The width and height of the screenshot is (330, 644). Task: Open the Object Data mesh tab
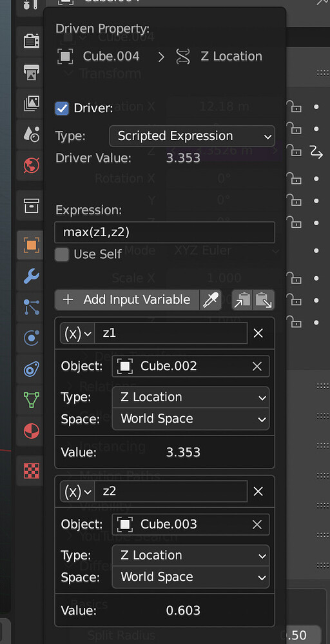click(x=31, y=399)
